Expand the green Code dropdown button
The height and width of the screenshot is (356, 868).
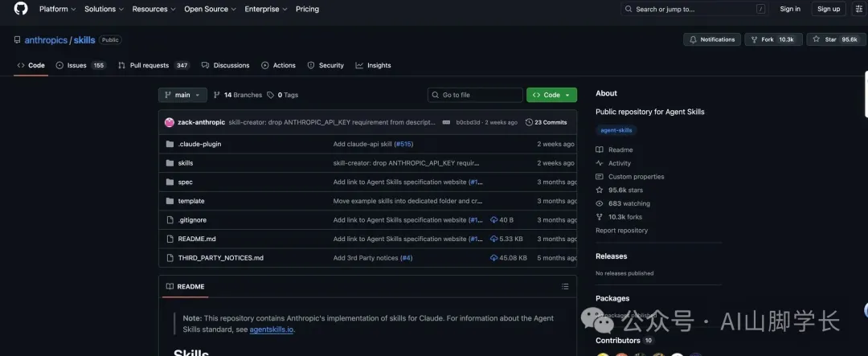point(551,95)
